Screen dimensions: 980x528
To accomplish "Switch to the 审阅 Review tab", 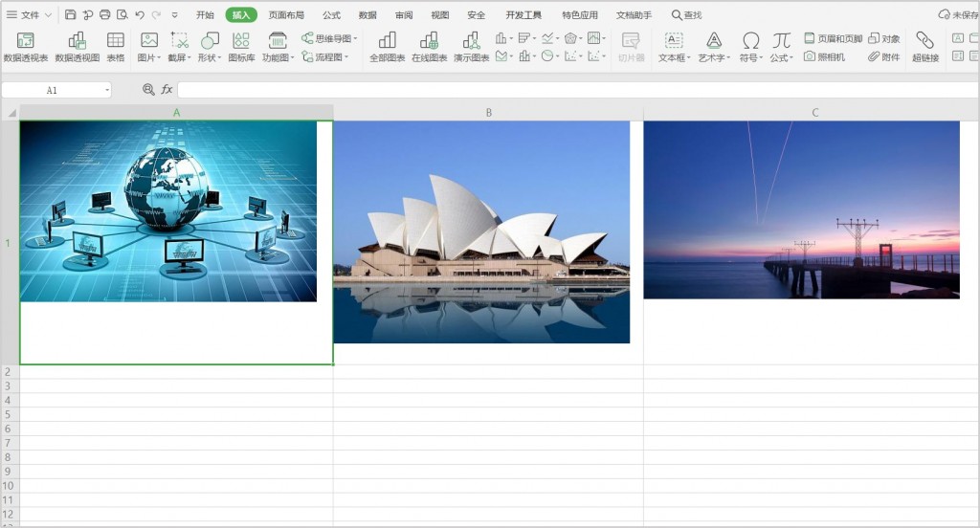I will coord(404,14).
